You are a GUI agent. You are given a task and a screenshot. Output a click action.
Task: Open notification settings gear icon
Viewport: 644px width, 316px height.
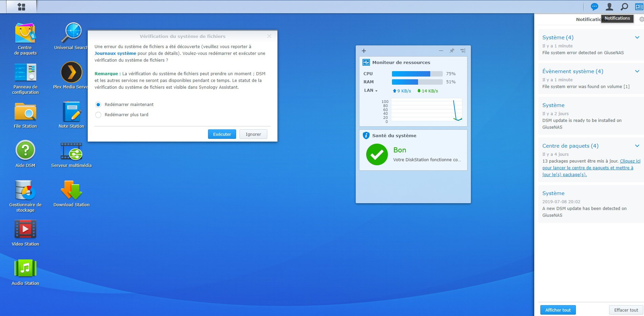point(641,19)
